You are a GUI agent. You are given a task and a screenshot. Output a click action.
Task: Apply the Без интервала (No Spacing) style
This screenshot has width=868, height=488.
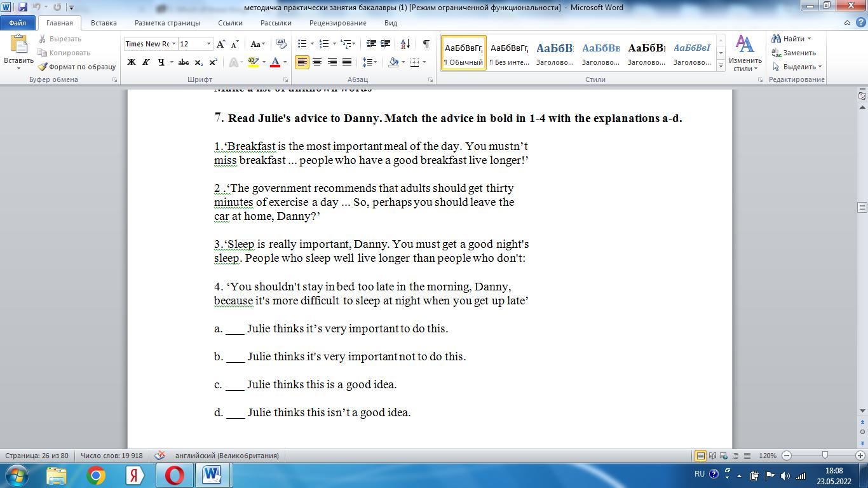click(510, 53)
